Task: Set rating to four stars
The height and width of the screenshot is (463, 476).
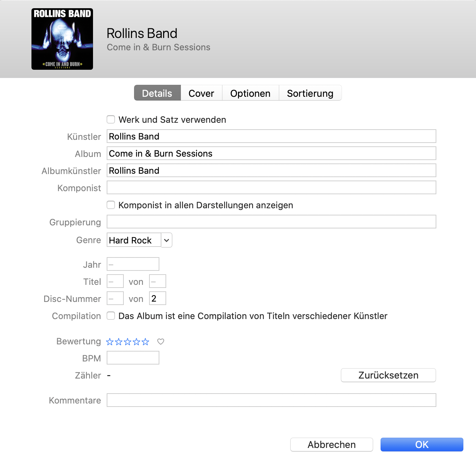Action: [x=136, y=342]
